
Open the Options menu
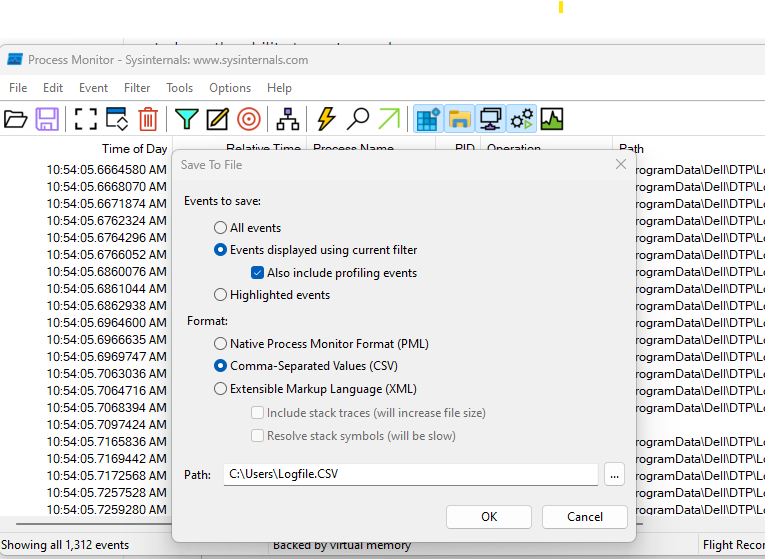point(230,88)
